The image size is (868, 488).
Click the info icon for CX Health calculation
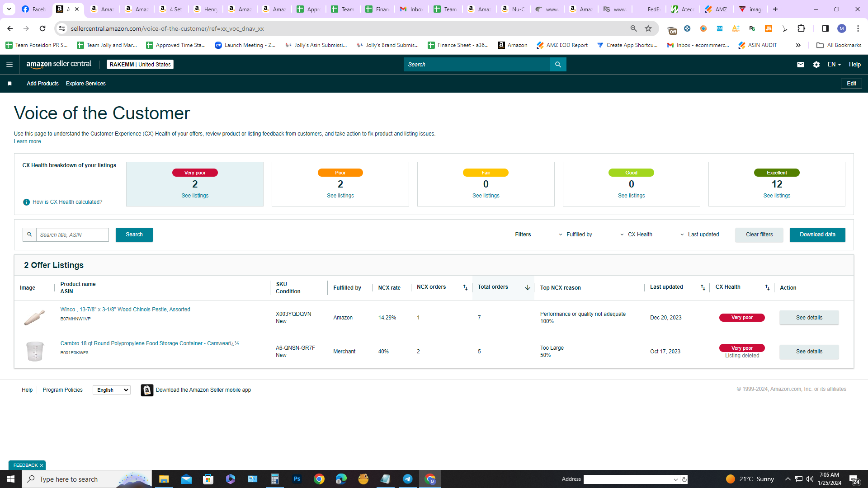26,202
